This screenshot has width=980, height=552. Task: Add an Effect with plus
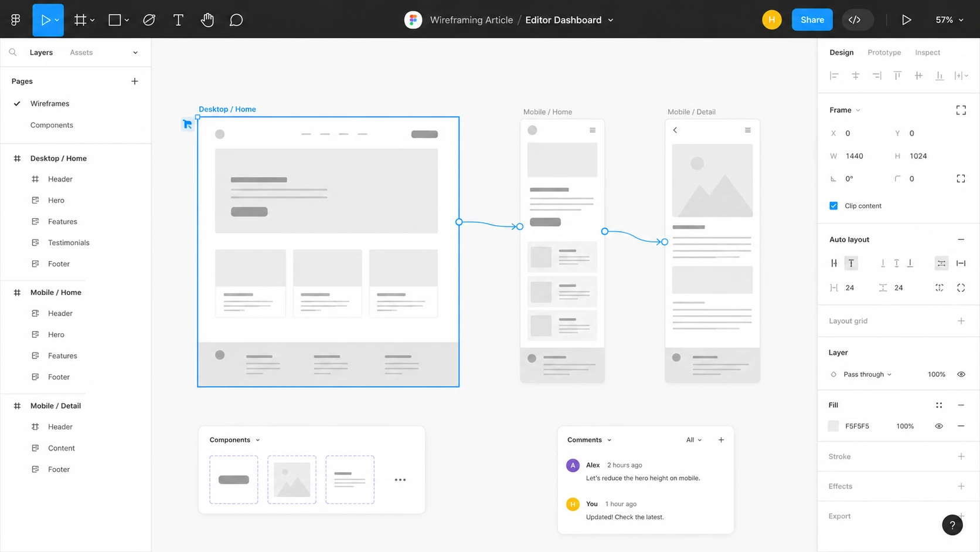961,486
